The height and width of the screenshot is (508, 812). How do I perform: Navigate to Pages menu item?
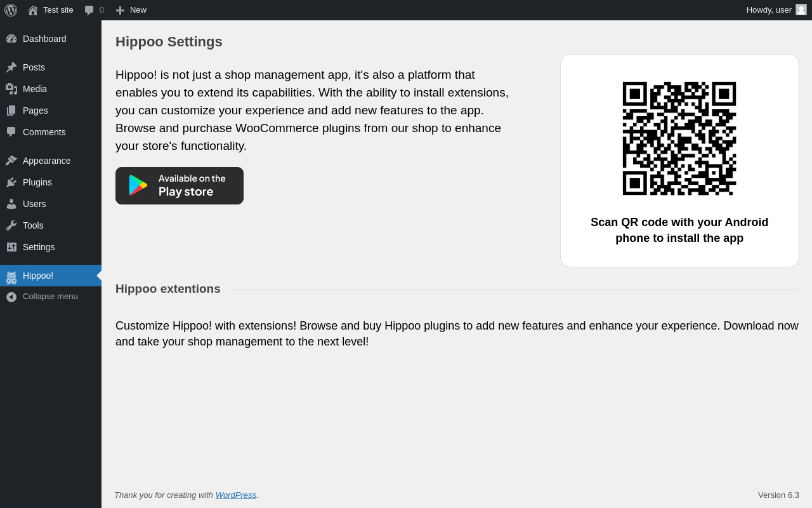coord(51,110)
